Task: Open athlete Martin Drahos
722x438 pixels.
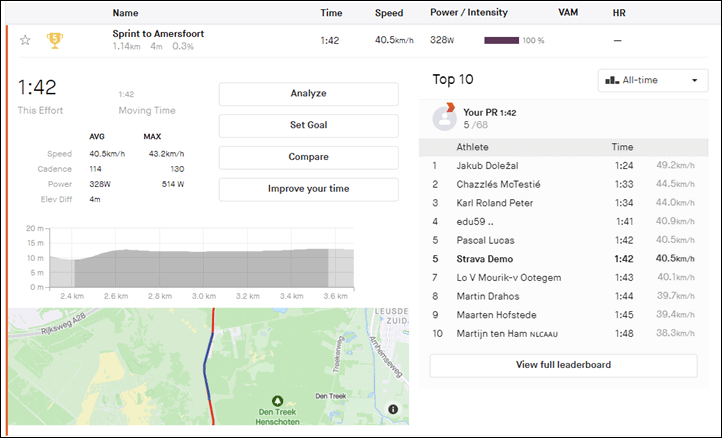Action: [488, 296]
